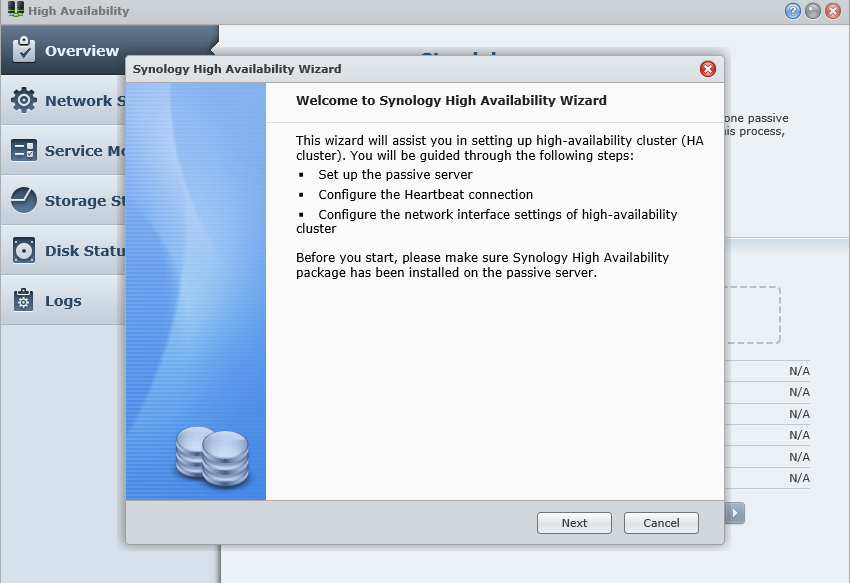Open the Logs tab

pyautogui.click(x=63, y=300)
